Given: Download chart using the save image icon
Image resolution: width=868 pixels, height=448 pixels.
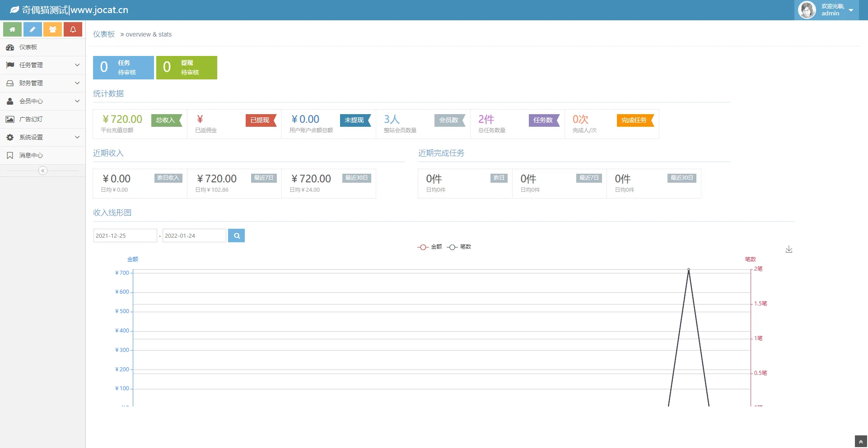Looking at the screenshot, I should coord(789,249).
